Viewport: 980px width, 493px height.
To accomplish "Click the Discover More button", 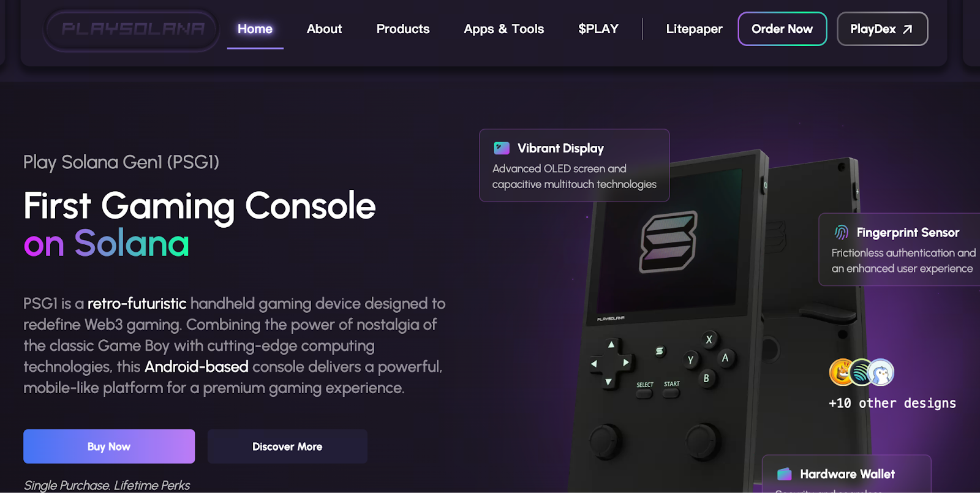I will point(287,446).
